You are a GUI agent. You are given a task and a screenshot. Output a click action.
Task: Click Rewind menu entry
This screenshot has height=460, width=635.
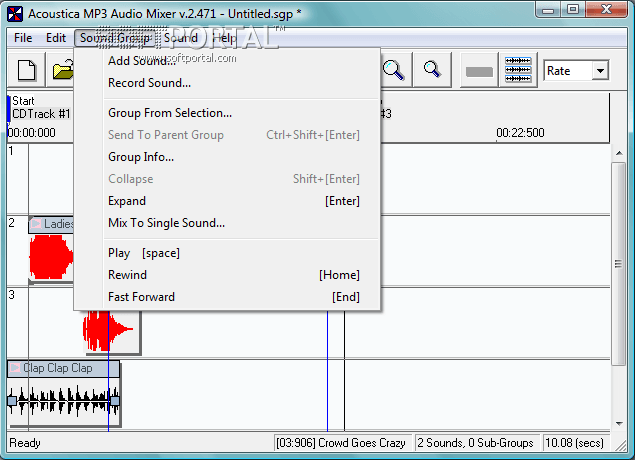coord(227,275)
